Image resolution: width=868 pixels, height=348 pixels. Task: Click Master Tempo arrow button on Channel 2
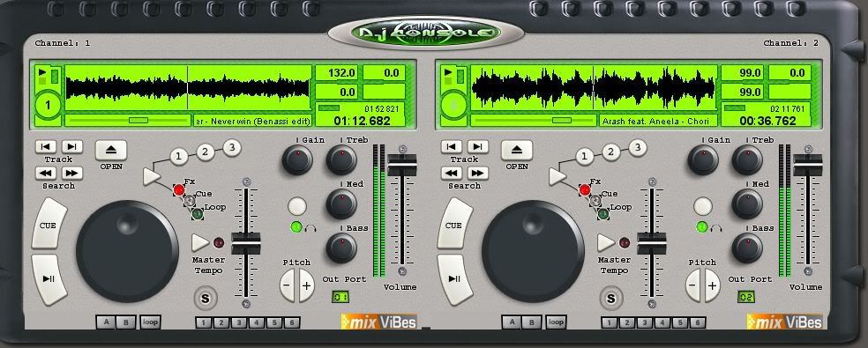pyautogui.click(x=606, y=242)
